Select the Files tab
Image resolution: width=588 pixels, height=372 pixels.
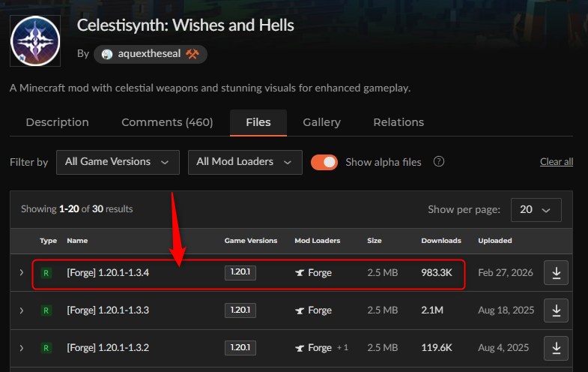[258, 122]
